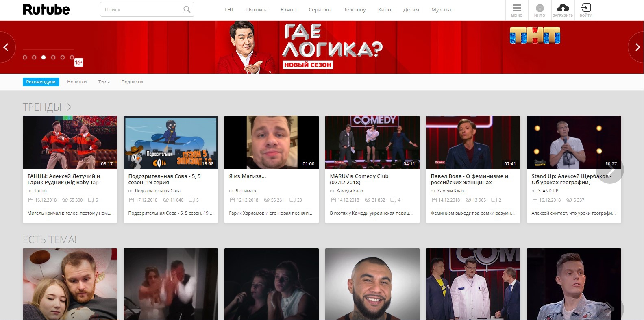Open the Сериалы menu item
This screenshot has height=320, width=644.
click(320, 9)
